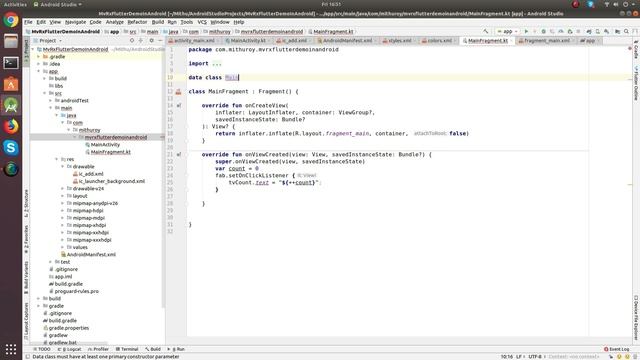The height and width of the screenshot is (360, 640).
Task: Click the override gutter icon on onViewCreated line
Action: tap(179, 154)
